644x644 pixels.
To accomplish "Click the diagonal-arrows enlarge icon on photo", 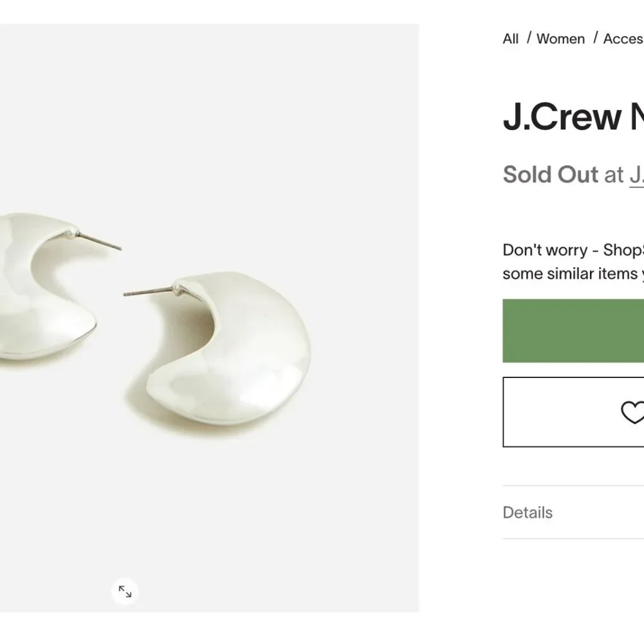I will [x=124, y=591].
